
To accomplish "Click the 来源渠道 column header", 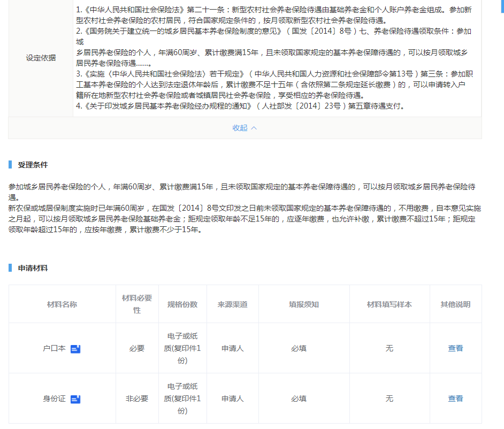I will click(x=233, y=304).
